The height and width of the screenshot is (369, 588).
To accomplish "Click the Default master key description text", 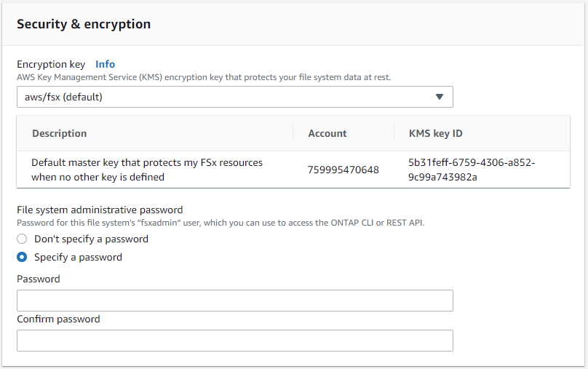I will (x=147, y=170).
